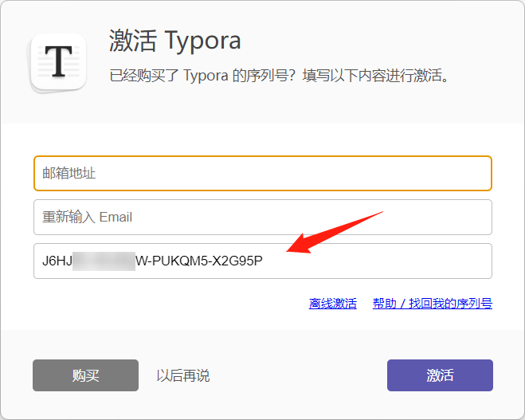Screen dimensions: 525x420
Task: Open the 离线激活 offline activation link
Action: tap(333, 304)
